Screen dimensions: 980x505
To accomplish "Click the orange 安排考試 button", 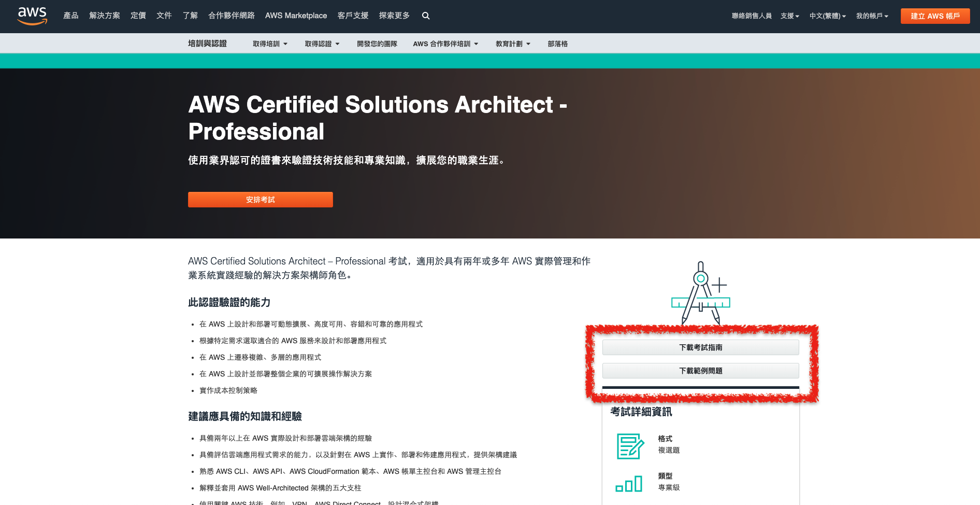I will tap(260, 199).
